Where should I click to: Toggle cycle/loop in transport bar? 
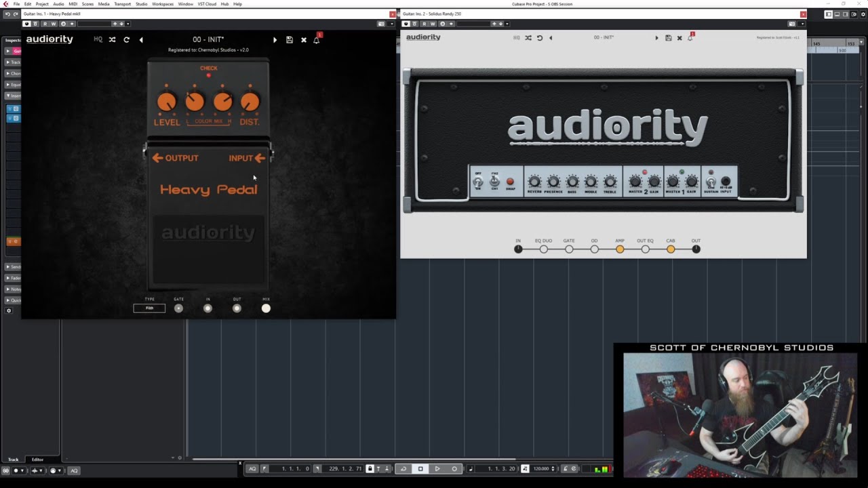pos(403,468)
